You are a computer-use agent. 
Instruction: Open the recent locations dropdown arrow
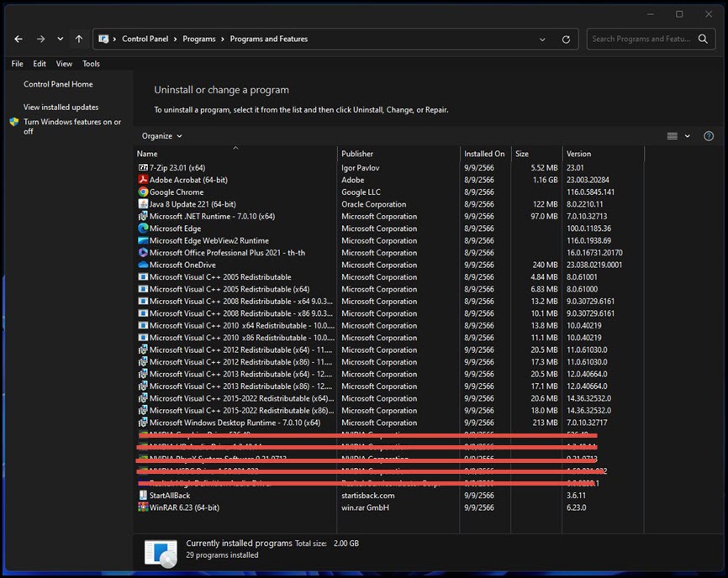[x=60, y=39]
